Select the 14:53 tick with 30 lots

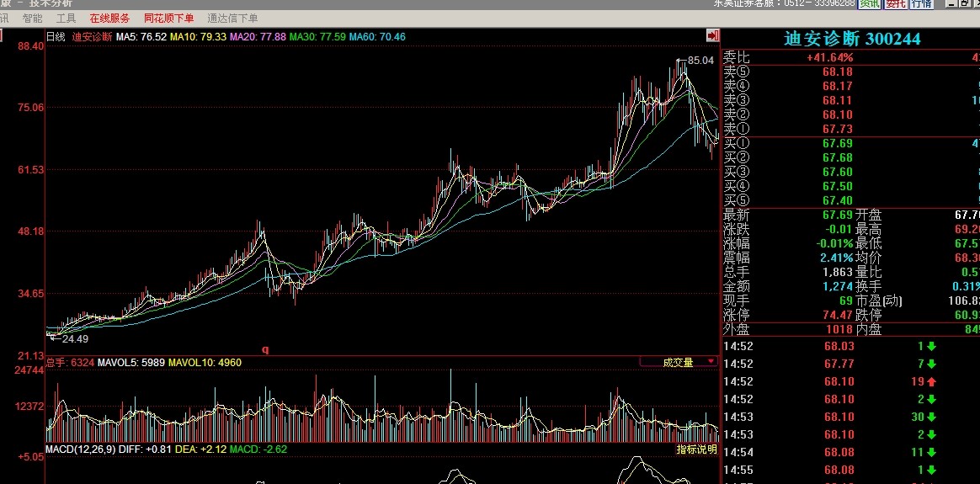click(851, 418)
